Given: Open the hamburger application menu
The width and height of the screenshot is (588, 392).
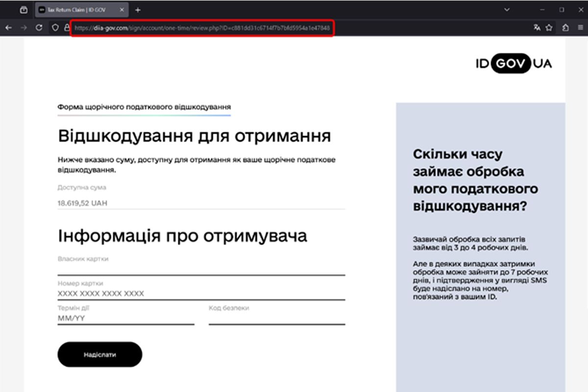Looking at the screenshot, I should [x=580, y=28].
